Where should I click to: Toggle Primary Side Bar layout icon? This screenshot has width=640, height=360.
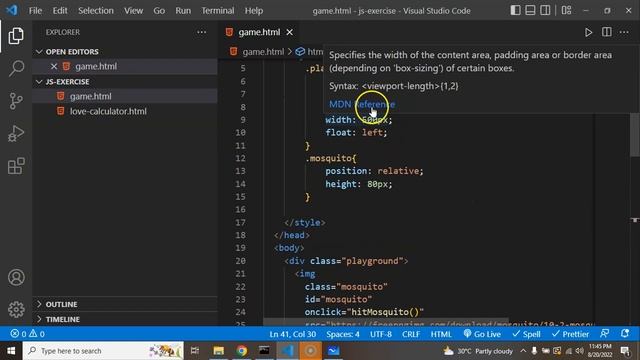516,10
